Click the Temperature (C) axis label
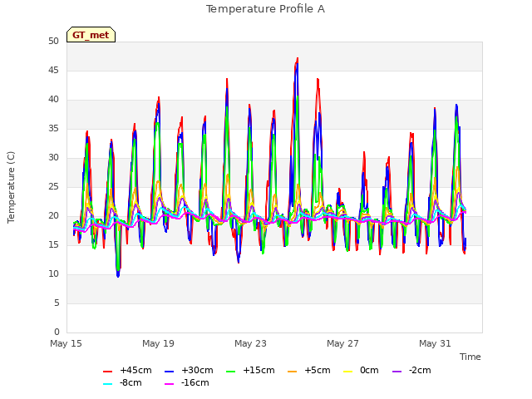The height and width of the screenshot is (399, 532). tap(11, 187)
